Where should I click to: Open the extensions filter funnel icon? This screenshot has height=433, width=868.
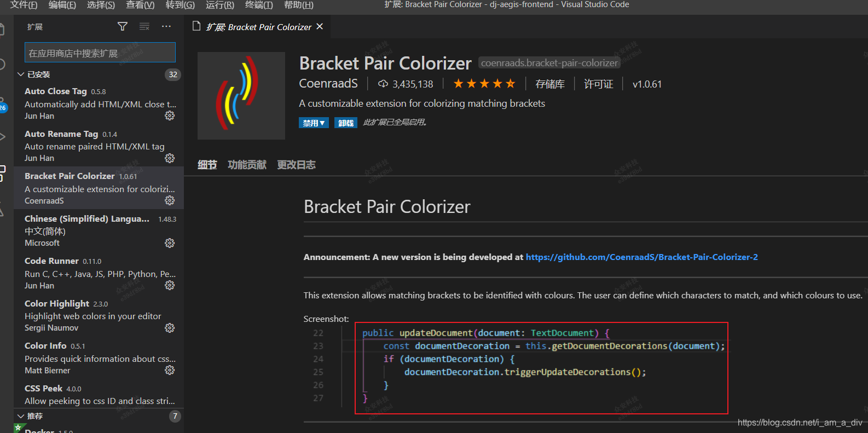click(123, 26)
